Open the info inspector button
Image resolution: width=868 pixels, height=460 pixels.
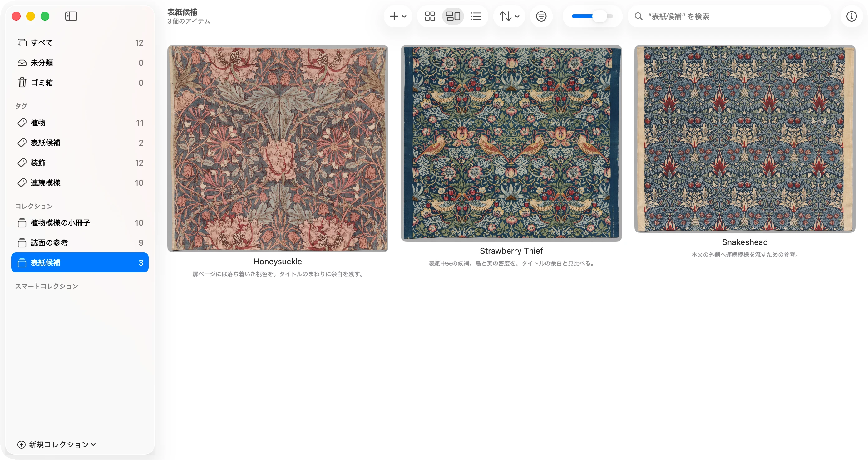pos(851,16)
